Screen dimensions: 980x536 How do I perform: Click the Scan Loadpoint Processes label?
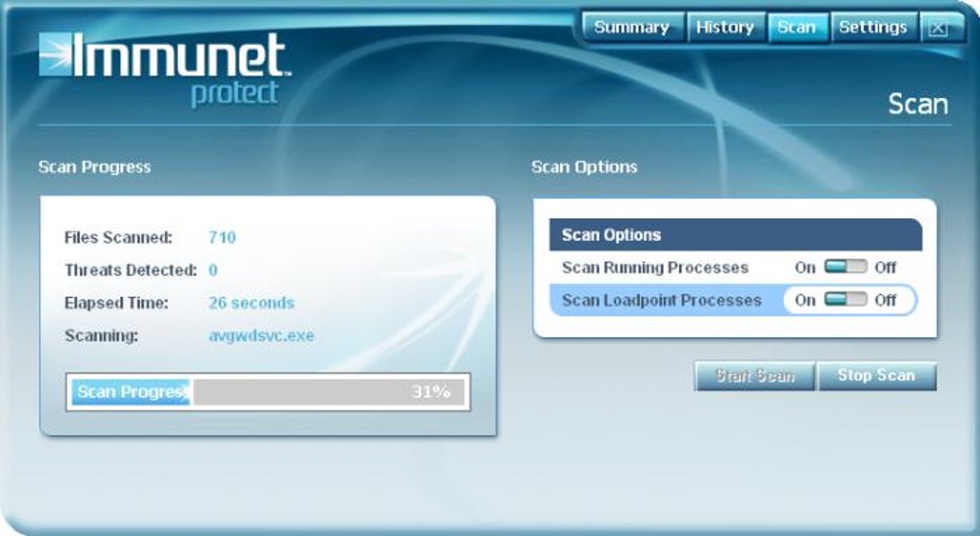tap(661, 301)
